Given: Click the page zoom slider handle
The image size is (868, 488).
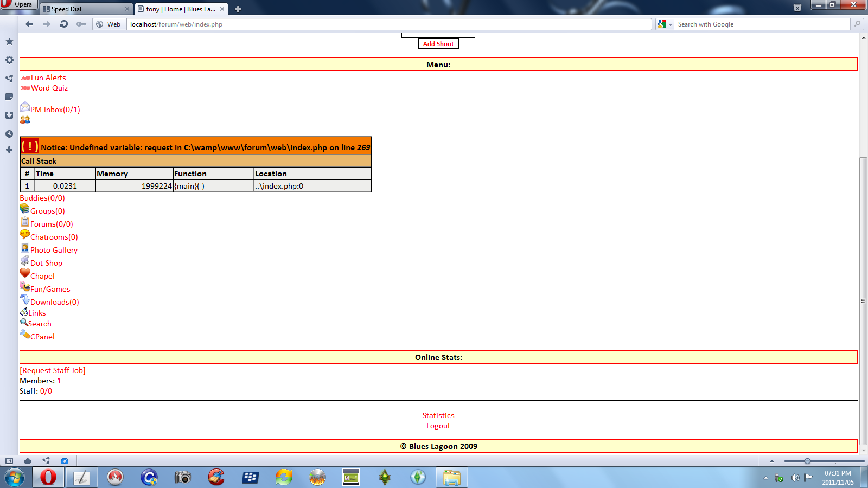Looking at the screenshot, I should click(807, 461).
